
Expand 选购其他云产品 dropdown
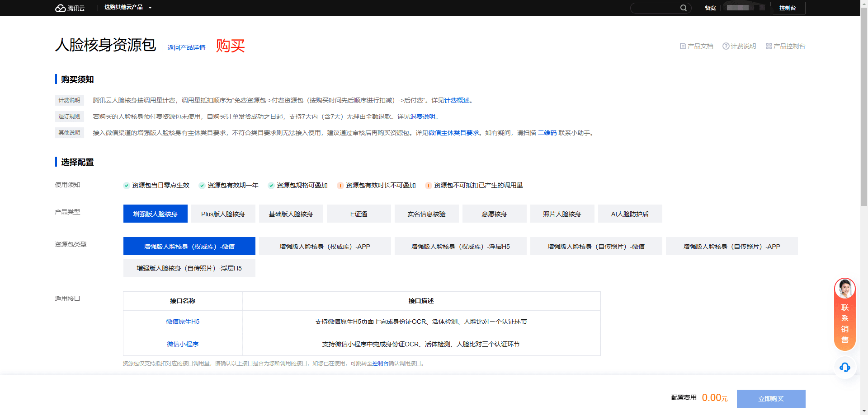point(128,8)
